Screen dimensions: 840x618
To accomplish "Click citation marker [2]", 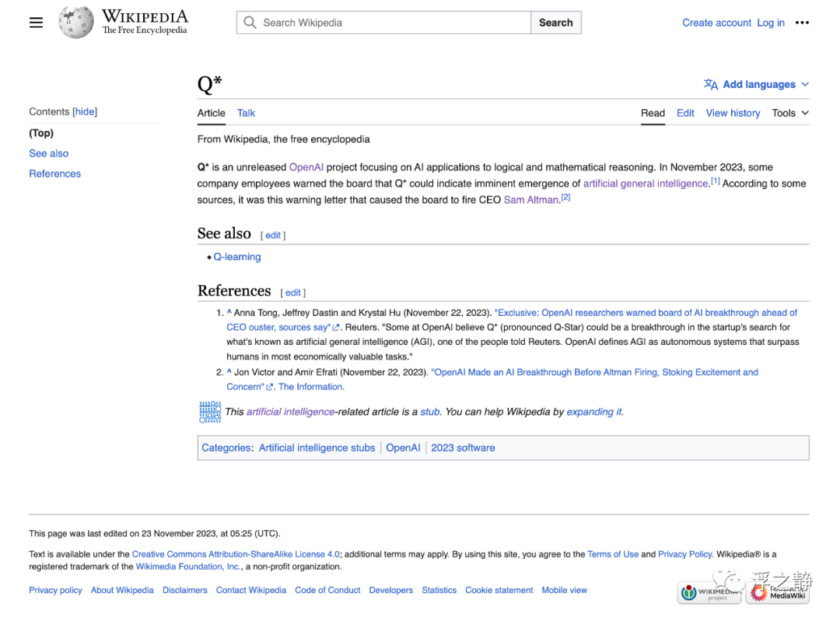I will (x=565, y=197).
